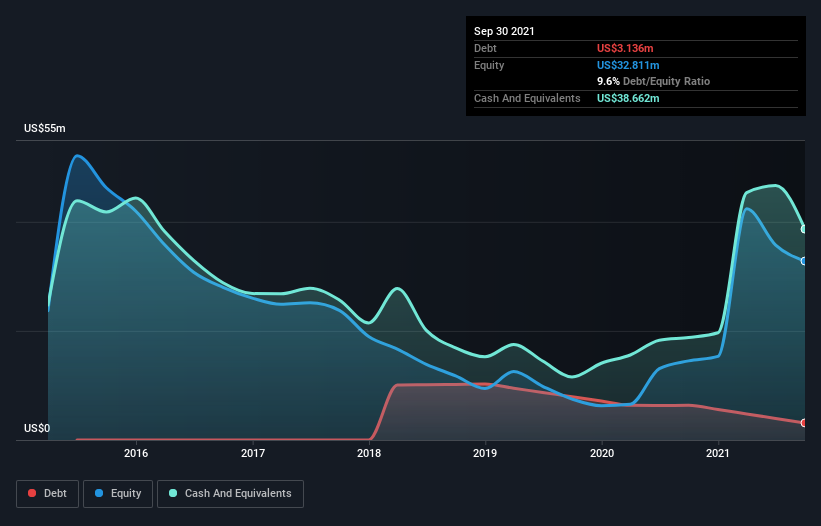This screenshot has width=821, height=526.
Task: Click the 2018 x-axis label
Action: [x=369, y=453]
